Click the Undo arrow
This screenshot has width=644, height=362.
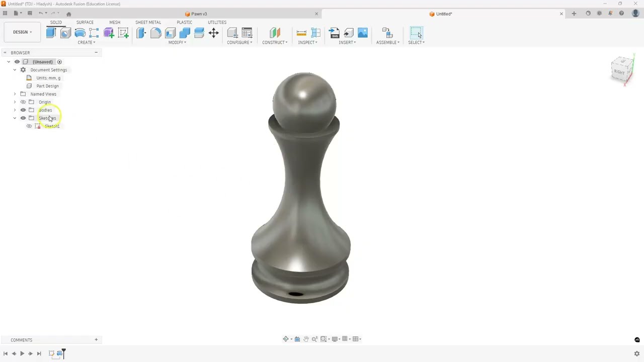point(41,14)
